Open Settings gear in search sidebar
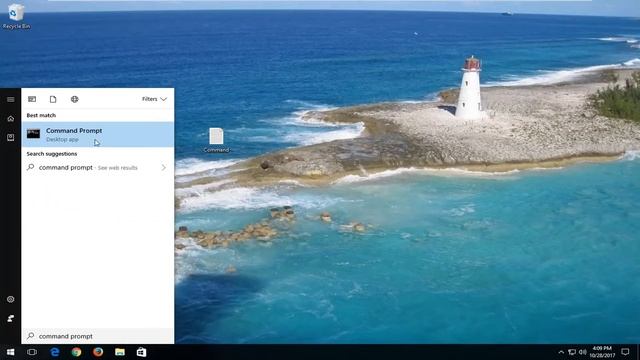Viewport: 640px width, 360px height. click(11, 299)
